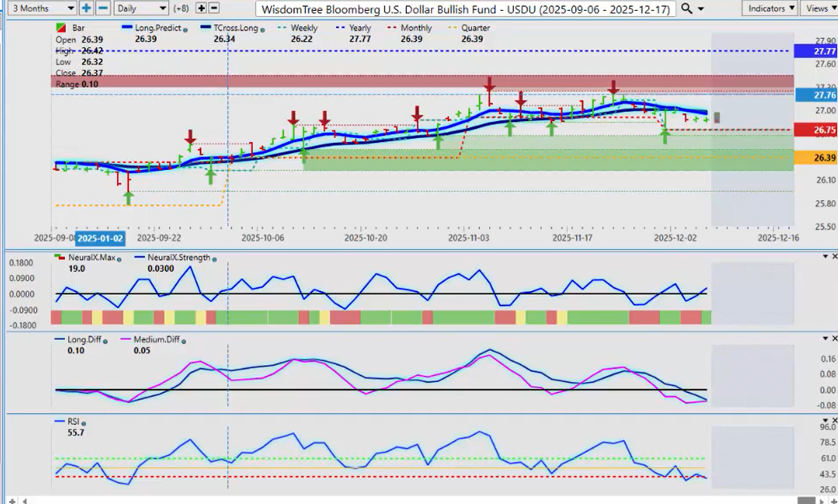Image resolution: width=838 pixels, height=504 pixels.
Task: Collapse the RSI panel with its arrow
Action: (x=820, y=419)
